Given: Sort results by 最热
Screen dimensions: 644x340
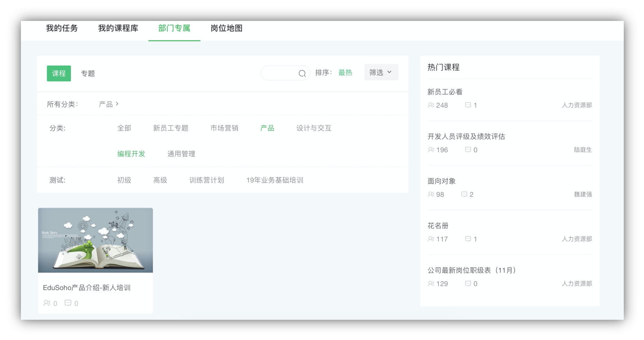Looking at the screenshot, I should pos(345,73).
